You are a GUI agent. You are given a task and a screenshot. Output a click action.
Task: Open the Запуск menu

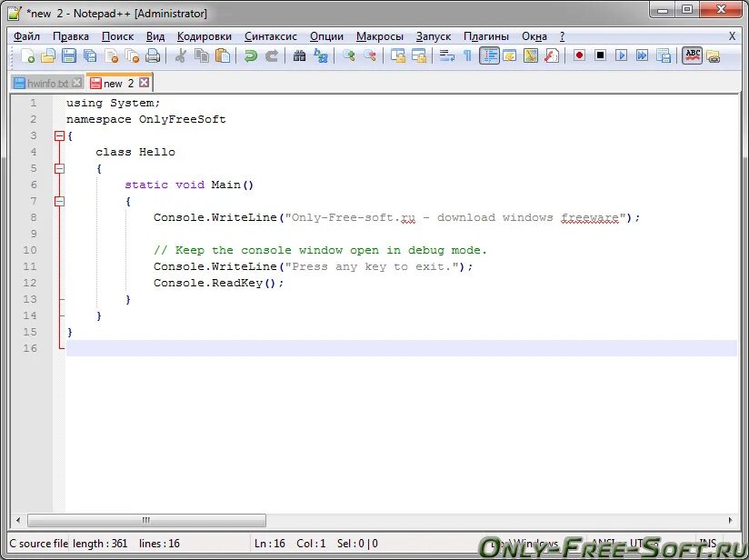tap(434, 36)
